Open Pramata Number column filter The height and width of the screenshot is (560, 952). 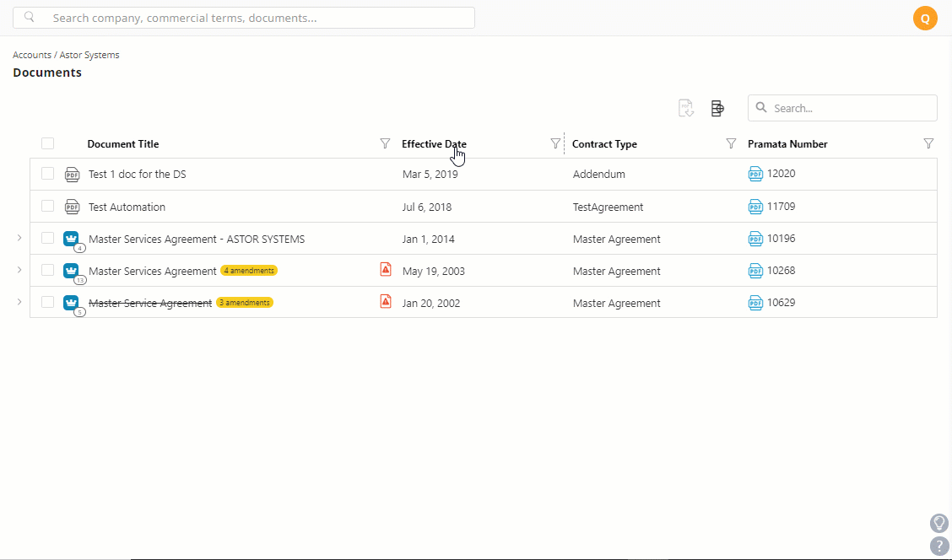click(928, 143)
